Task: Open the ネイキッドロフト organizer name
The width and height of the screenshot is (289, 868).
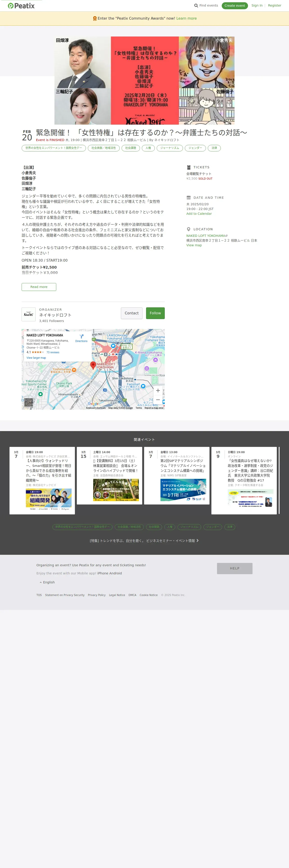Action: [x=55, y=315]
